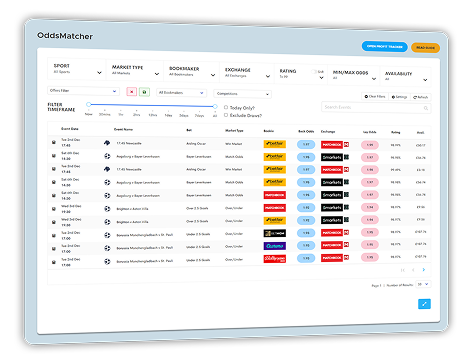Sort by Lay Odds column header

click(369, 132)
